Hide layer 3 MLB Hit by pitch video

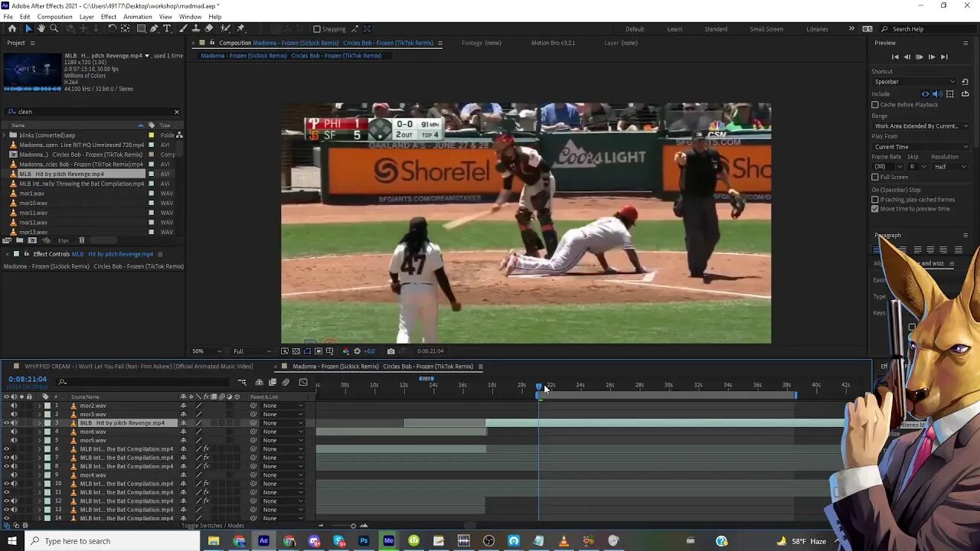tap(6, 423)
